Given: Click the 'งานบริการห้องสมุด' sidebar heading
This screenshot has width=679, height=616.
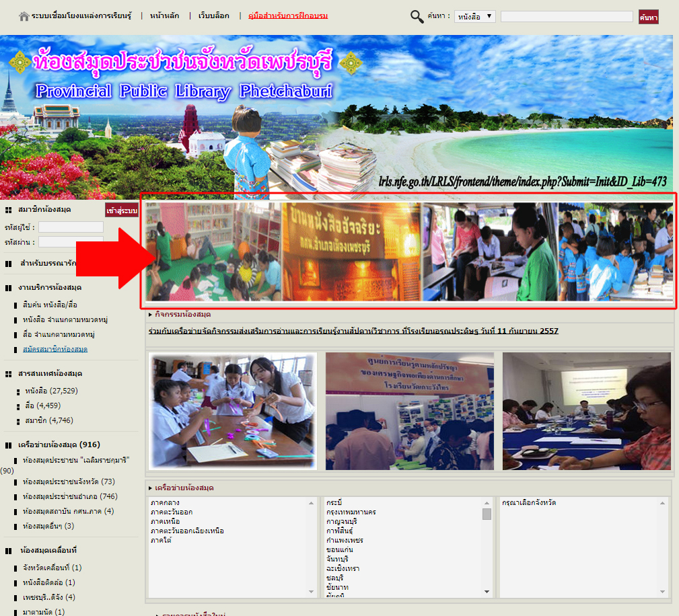Looking at the screenshot, I should (50, 287).
